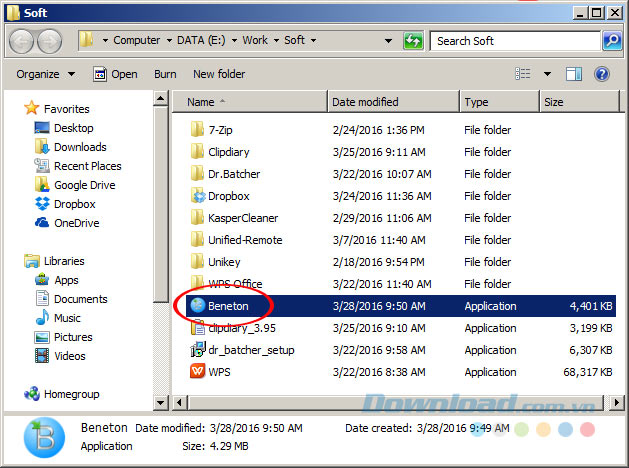Click the Pictures library icon
This screenshot has height=468, width=629.
[x=42, y=337]
